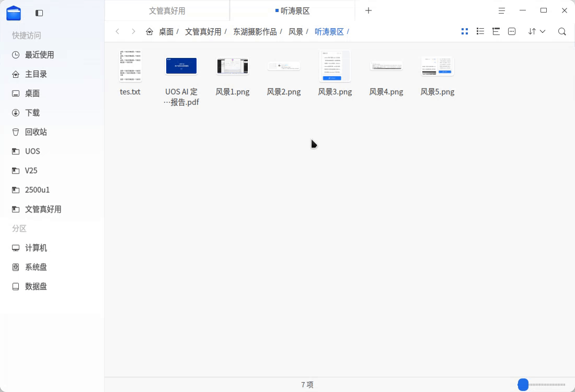Navigate to 桌面 in the breadcrumb
575x392 pixels.
(x=166, y=32)
